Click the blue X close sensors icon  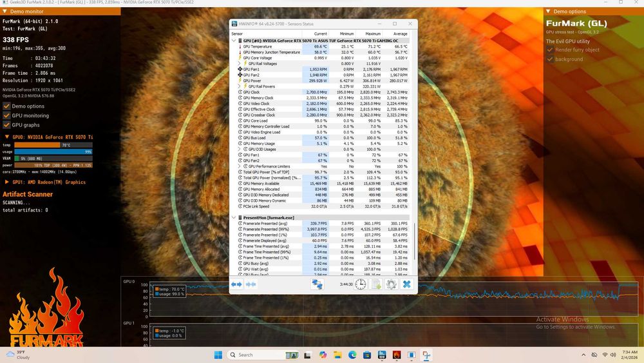pos(406,284)
